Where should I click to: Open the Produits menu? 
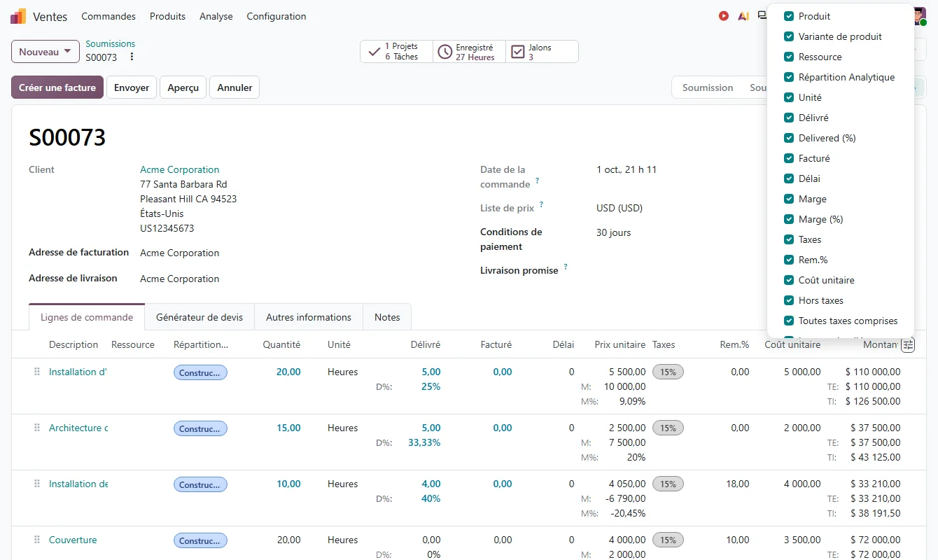point(168,16)
